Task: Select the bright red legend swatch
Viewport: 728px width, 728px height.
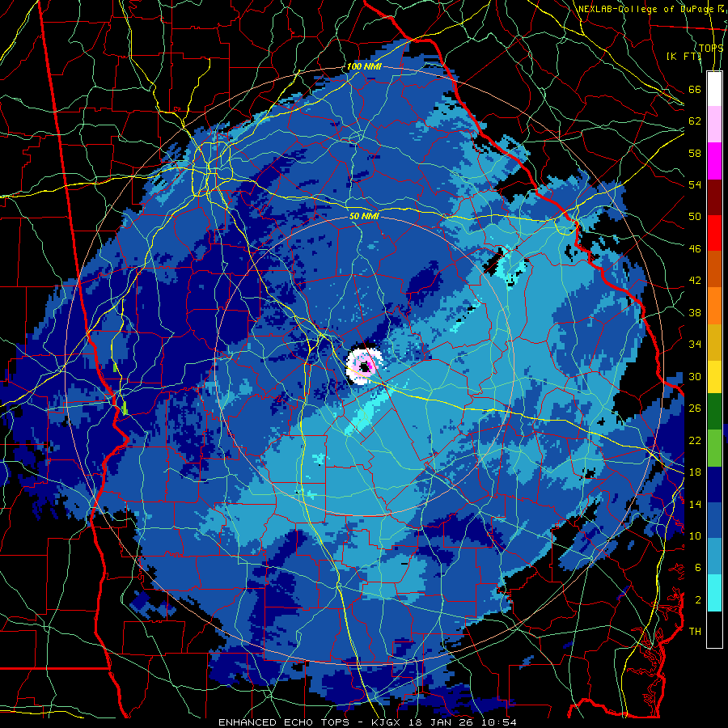Action: (714, 233)
